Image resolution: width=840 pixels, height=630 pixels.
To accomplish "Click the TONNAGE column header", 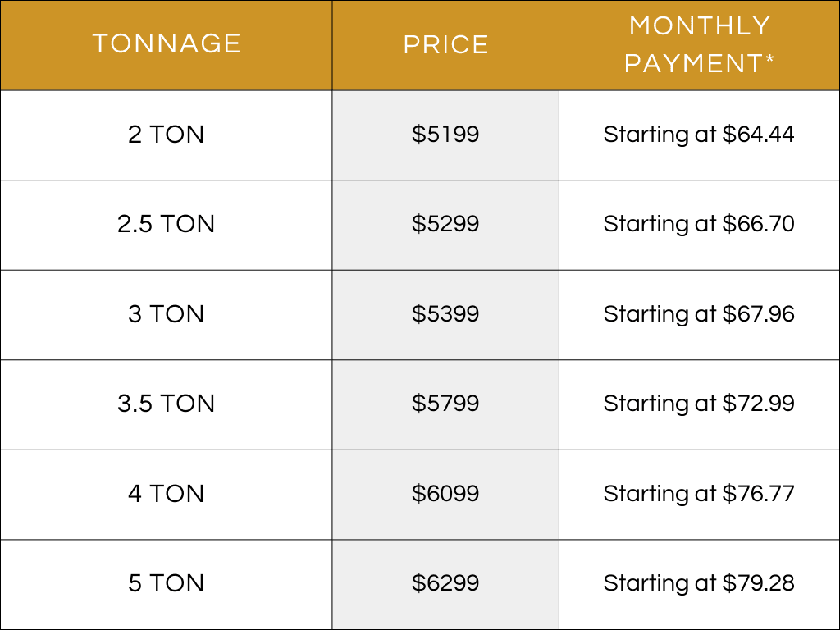I will [166, 44].
